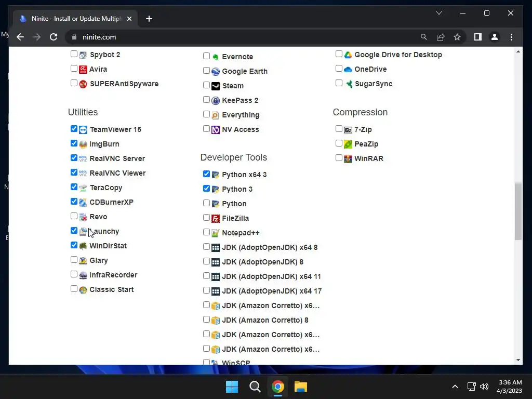Open the Chrome profile menu
The image size is (532, 399).
495,37
